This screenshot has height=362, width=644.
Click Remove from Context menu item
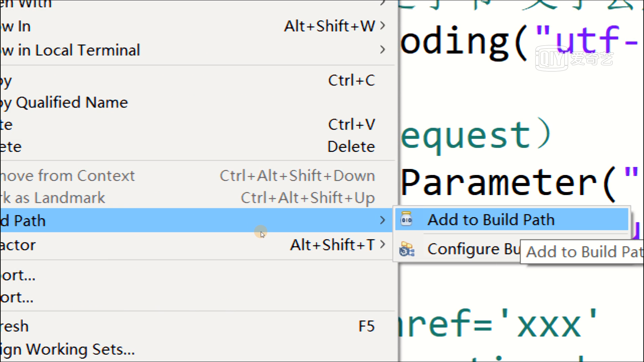(67, 176)
